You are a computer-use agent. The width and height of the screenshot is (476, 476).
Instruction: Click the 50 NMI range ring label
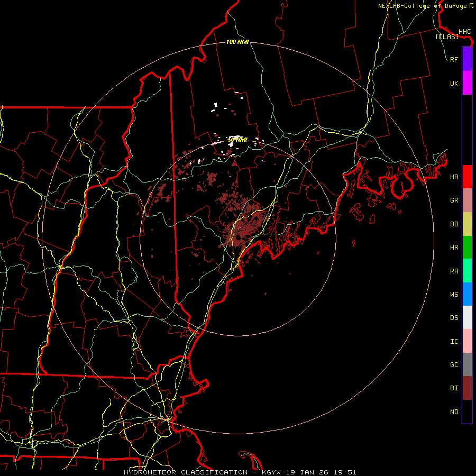[237, 140]
